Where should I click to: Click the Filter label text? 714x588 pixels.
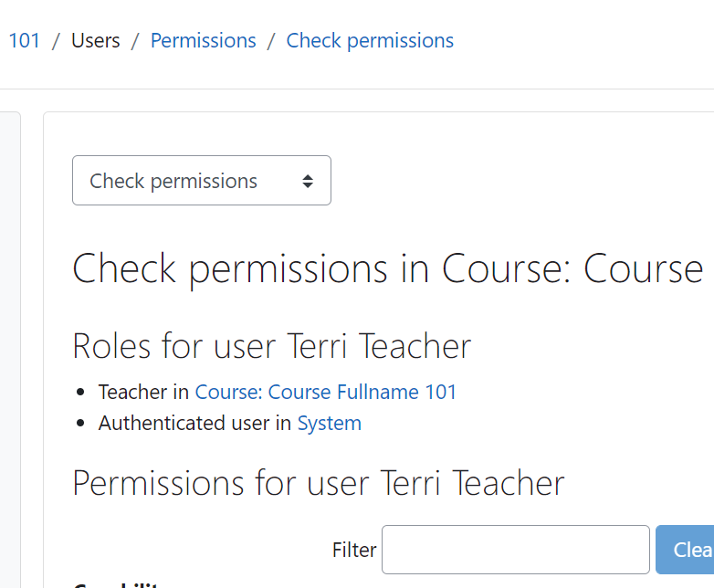(354, 550)
